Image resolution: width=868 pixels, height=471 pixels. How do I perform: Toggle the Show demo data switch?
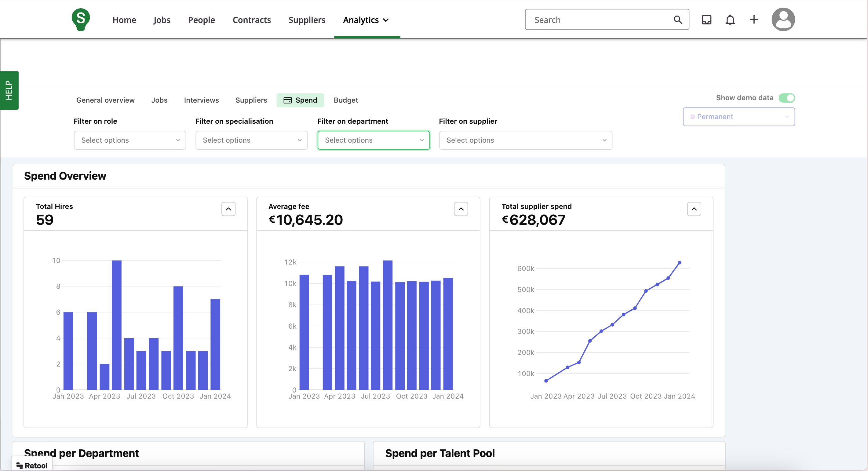[786, 98]
